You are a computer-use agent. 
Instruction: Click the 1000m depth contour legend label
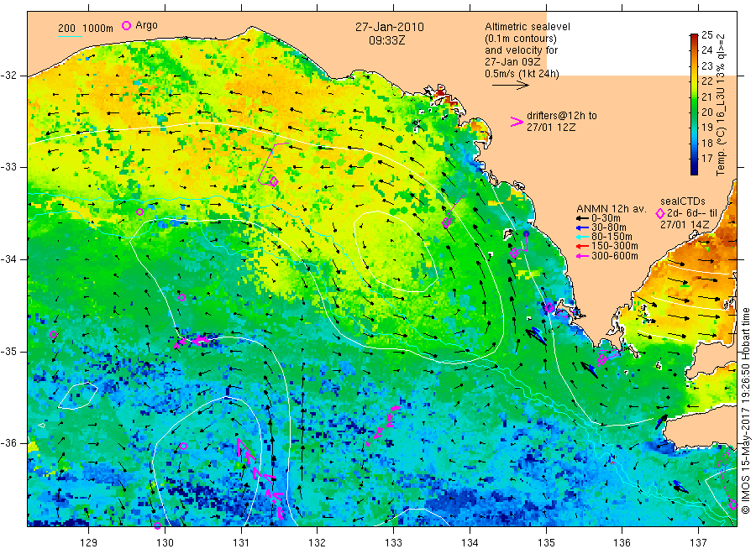click(97, 29)
